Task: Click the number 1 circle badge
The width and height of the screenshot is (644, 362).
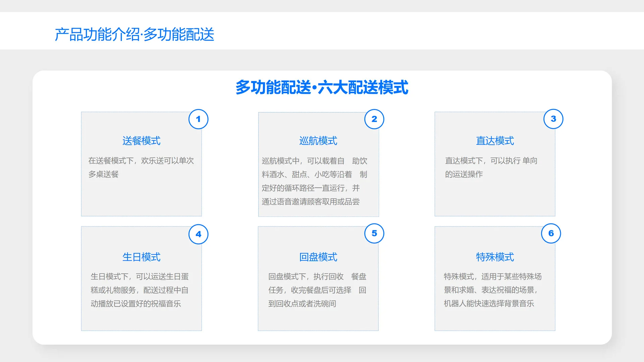Action: [198, 119]
